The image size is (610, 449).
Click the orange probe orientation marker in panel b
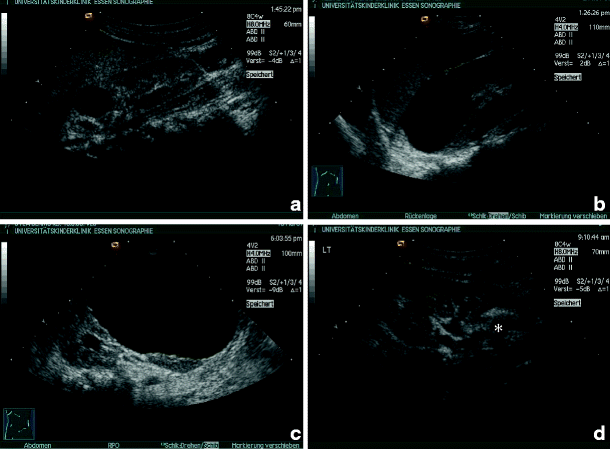pyautogui.click(x=425, y=19)
